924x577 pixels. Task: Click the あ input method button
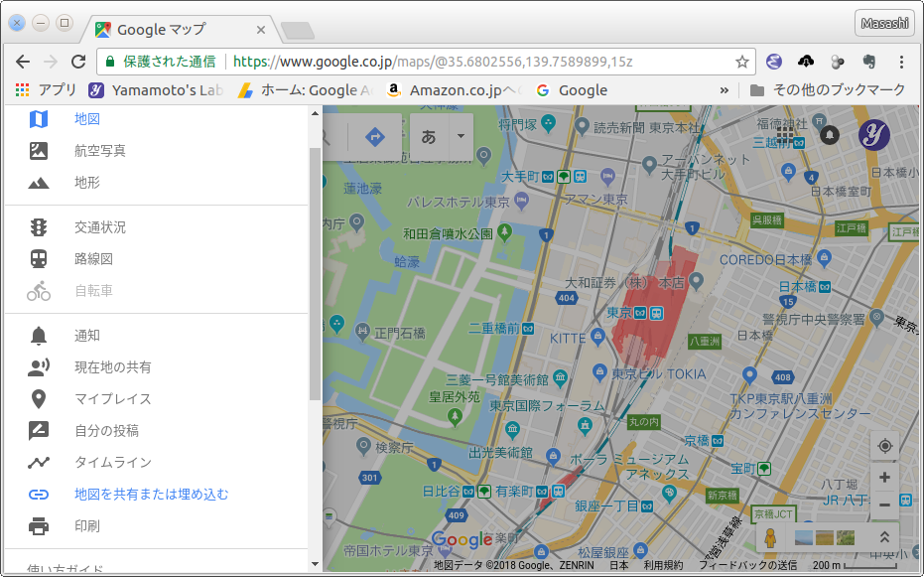(429, 137)
